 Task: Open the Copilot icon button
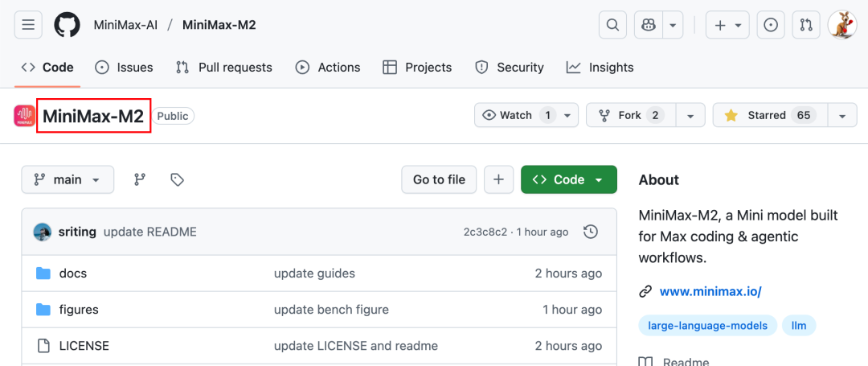647,25
